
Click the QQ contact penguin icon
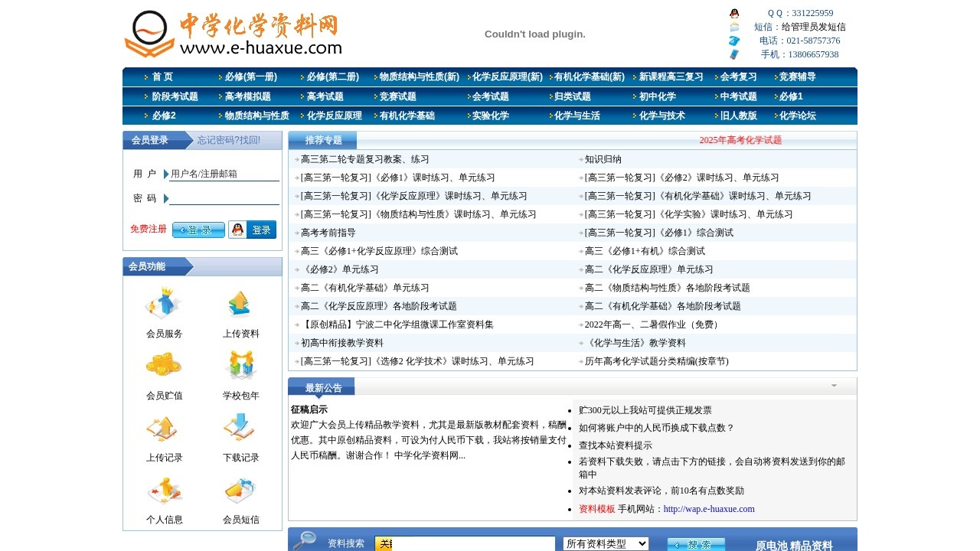(x=733, y=12)
